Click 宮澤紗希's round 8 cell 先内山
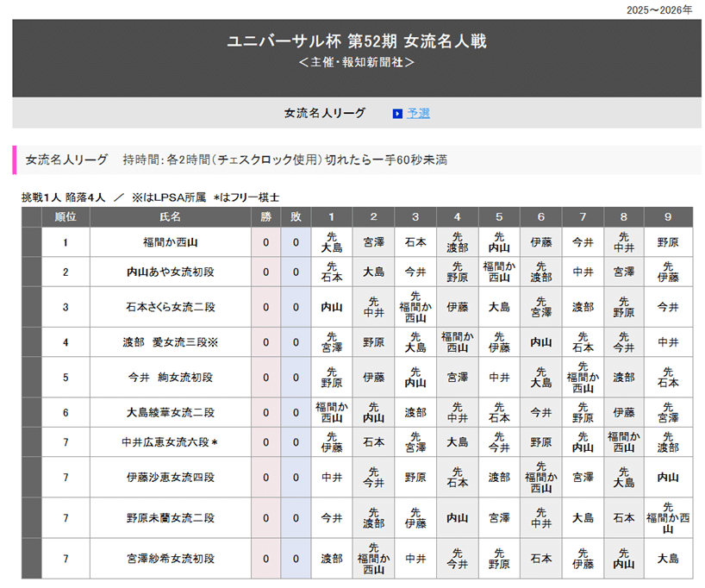Image resolution: width=705 pixels, height=588 pixels. pos(624,559)
